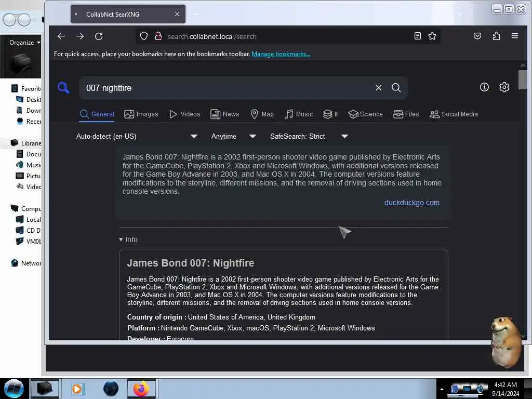Image resolution: width=532 pixels, height=399 pixels.
Task: Switch to the News category
Action: click(224, 114)
